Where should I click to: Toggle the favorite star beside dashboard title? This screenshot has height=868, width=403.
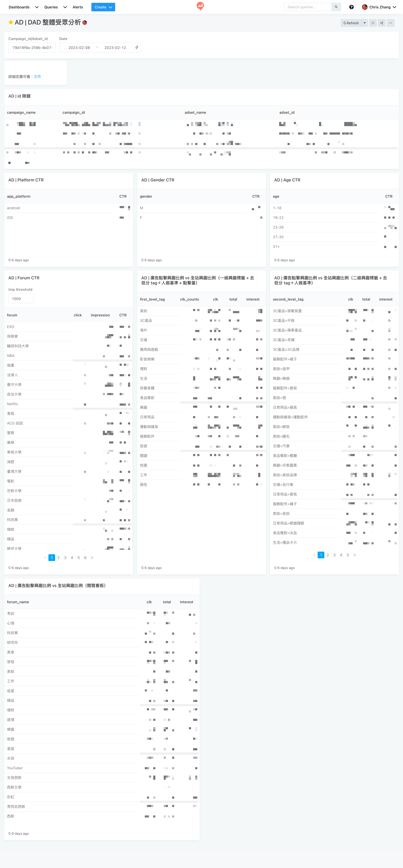click(11, 22)
